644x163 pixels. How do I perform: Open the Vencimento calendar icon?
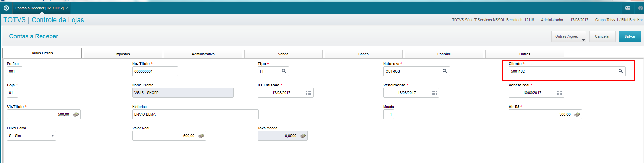[434, 93]
